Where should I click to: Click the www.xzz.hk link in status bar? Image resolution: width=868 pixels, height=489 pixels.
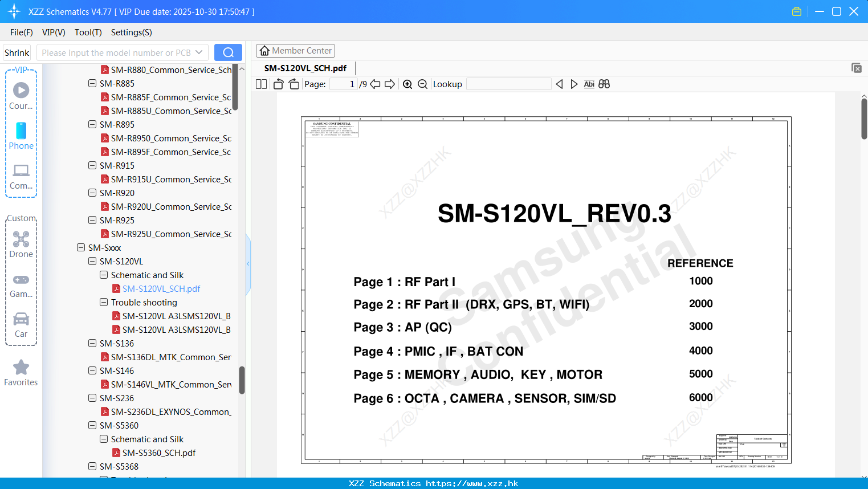click(472, 483)
